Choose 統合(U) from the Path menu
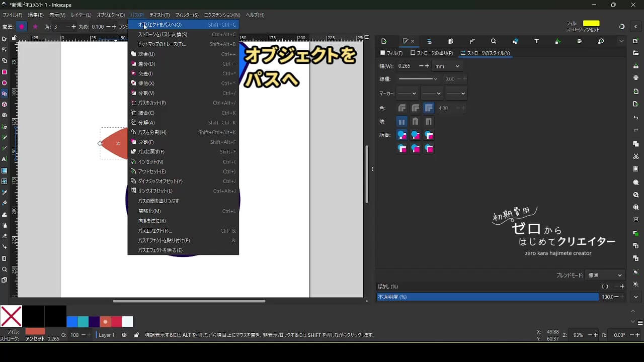This screenshot has width=644, height=362. click(x=146, y=54)
